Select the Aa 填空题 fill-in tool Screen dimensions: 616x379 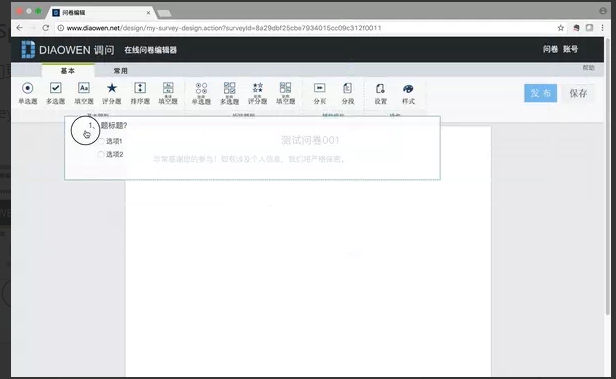click(x=84, y=93)
